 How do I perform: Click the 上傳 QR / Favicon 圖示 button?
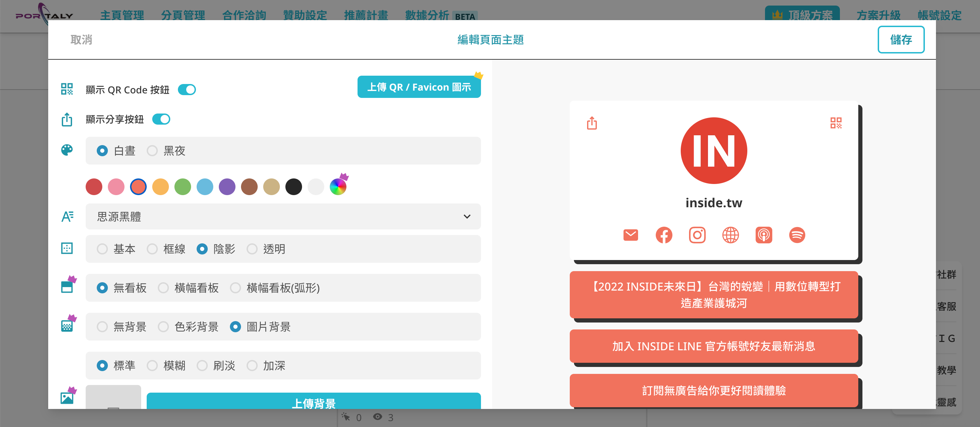coord(419,87)
